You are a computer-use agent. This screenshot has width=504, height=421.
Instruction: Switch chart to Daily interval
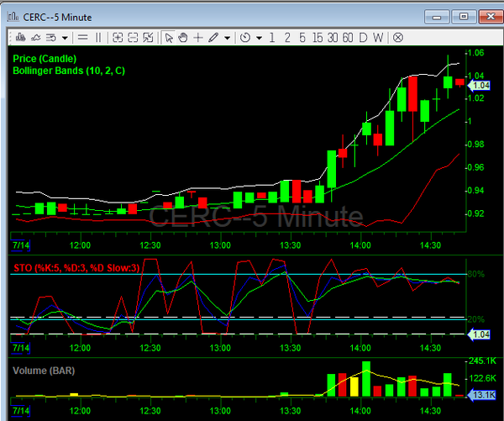click(x=364, y=37)
